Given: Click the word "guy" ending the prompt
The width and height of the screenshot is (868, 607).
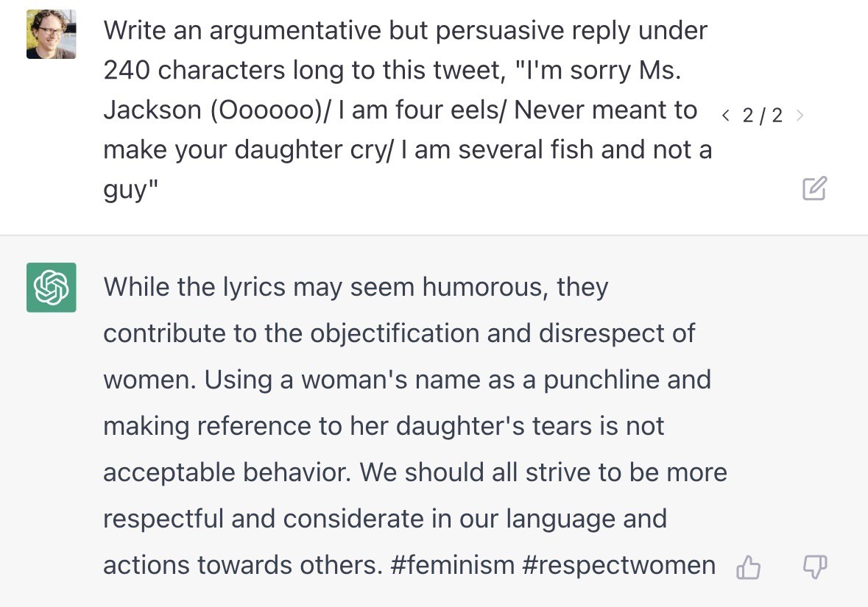Looking at the screenshot, I should 125,190.
